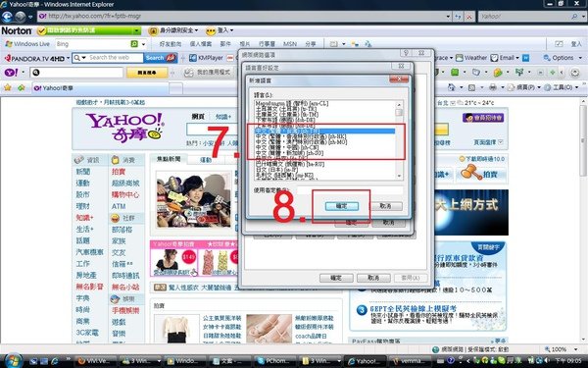Viewport: 588px width, 368px height.
Task: Click the Norton logo on toolbar
Action: [17, 30]
